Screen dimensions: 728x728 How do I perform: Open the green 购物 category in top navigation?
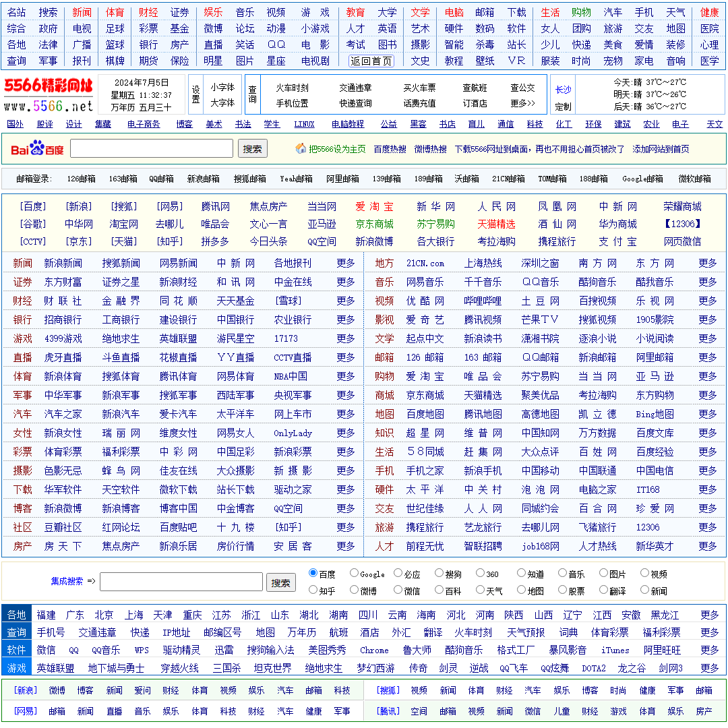tap(581, 13)
